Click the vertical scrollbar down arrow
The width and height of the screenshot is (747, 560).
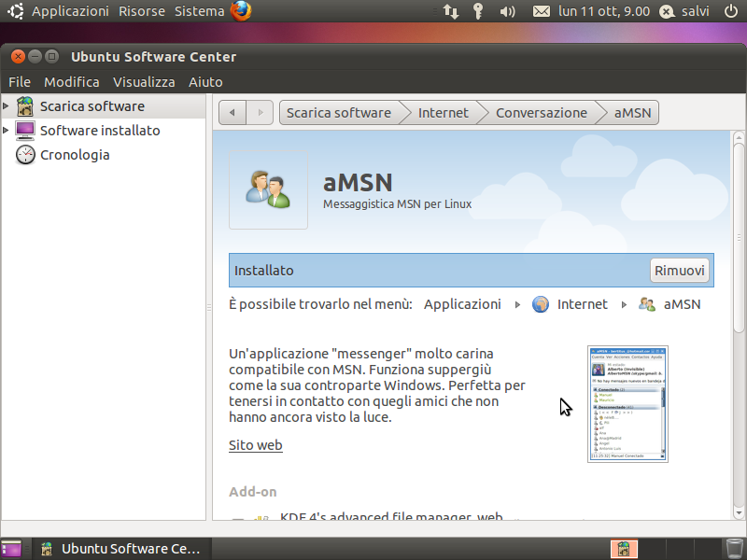[x=739, y=513]
